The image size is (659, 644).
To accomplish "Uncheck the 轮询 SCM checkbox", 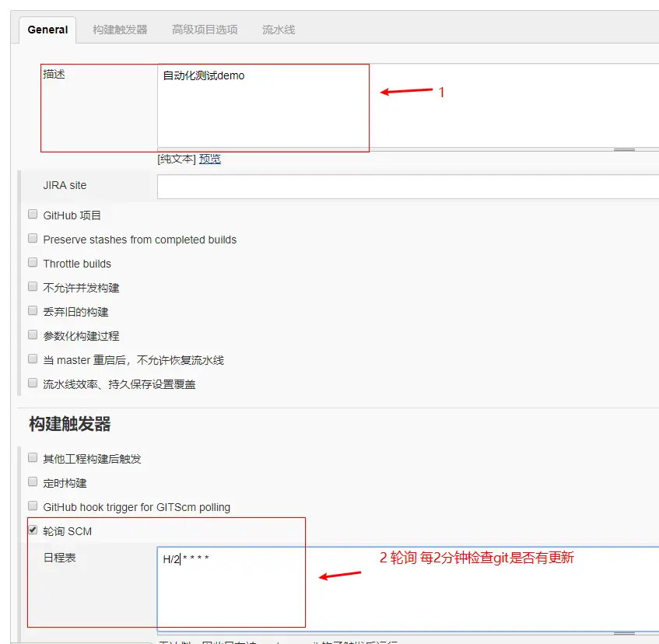I will (33, 530).
